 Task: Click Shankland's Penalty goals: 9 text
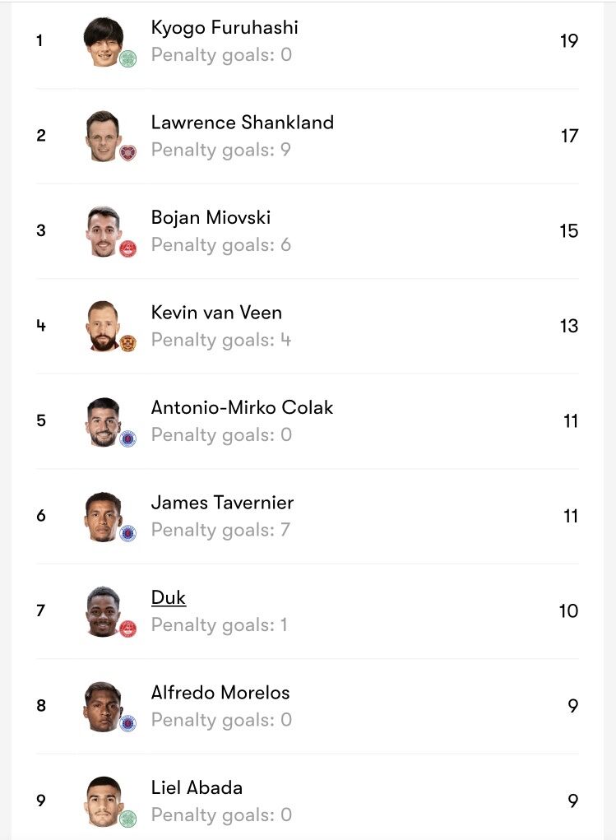tap(220, 150)
